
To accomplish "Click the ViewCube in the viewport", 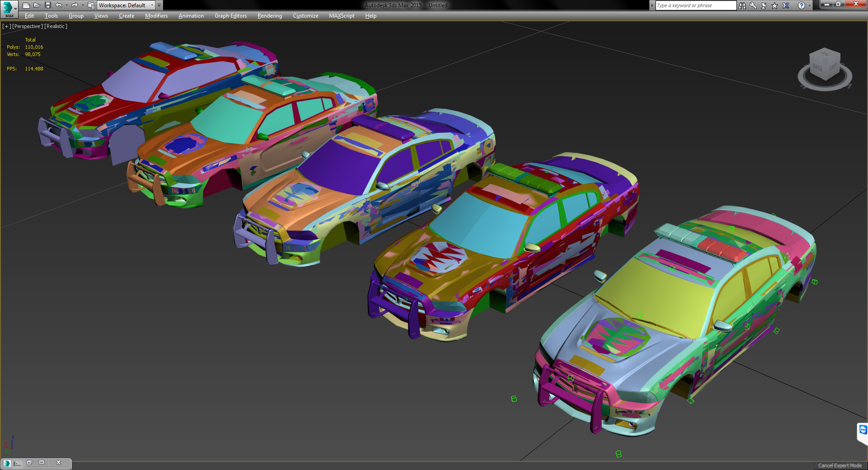I will (x=826, y=65).
